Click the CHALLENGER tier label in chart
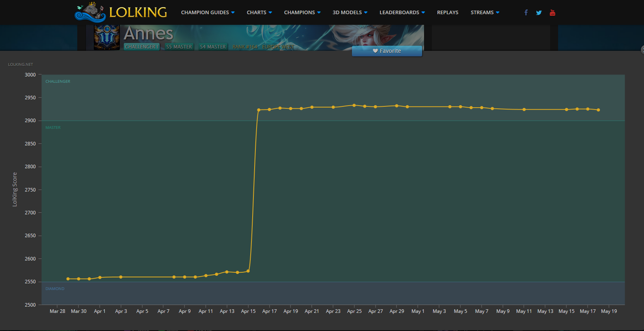Viewport: 644px width, 331px height. pos(58,82)
